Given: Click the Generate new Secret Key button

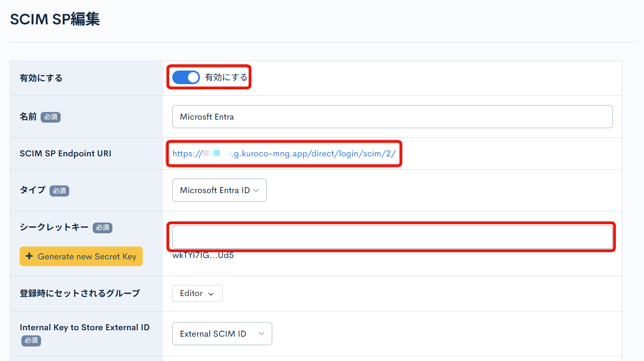Looking at the screenshot, I should (81, 256).
